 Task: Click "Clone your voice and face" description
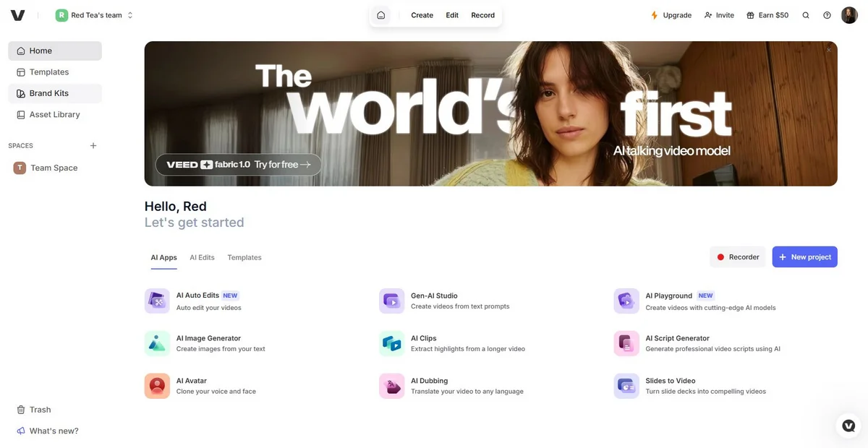[x=216, y=392]
